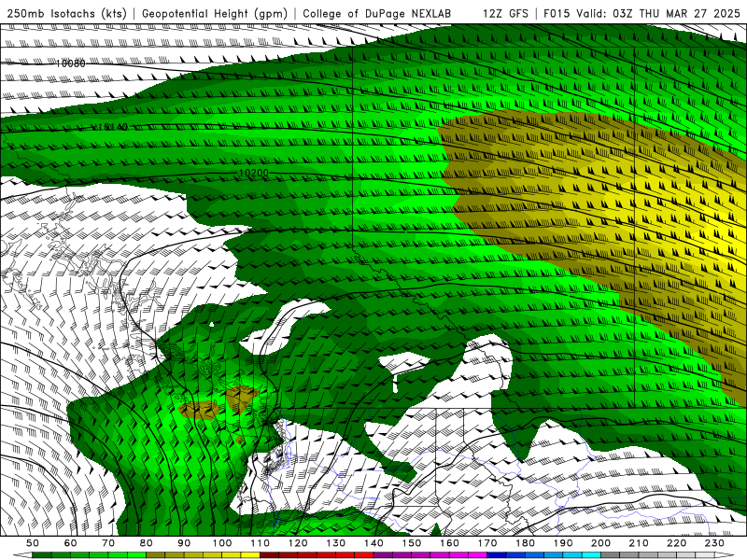Click the 'College of DuPage NEXLAB' credit text
The height and width of the screenshot is (560, 747).
tap(377, 13)
